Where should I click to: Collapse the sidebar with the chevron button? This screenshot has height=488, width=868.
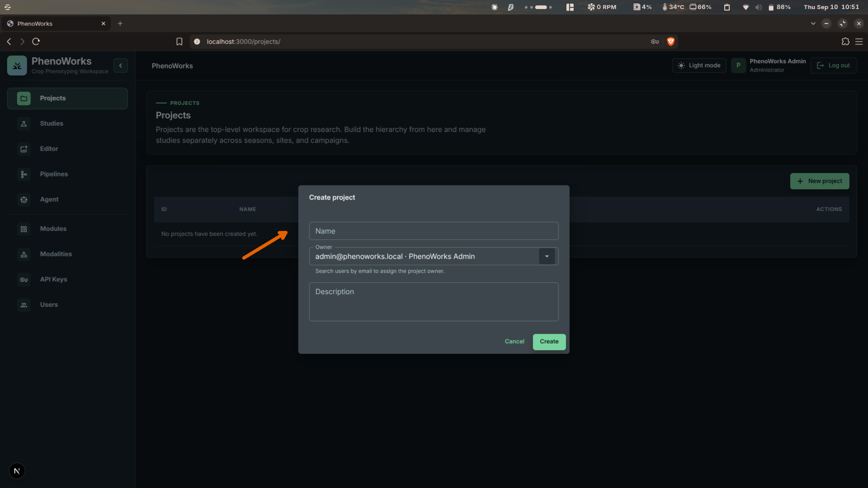click(x=121, y=66)
